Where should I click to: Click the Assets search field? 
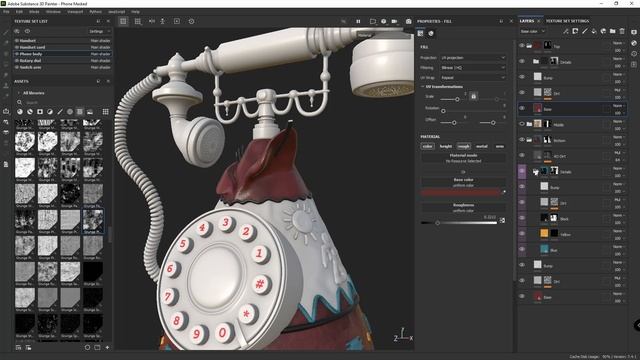pos(61,102)
